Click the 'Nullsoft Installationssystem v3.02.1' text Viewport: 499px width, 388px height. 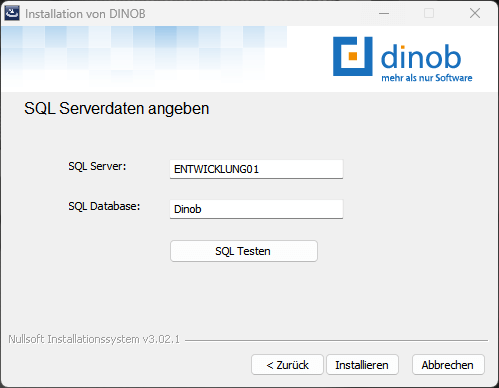pos(94,339)
